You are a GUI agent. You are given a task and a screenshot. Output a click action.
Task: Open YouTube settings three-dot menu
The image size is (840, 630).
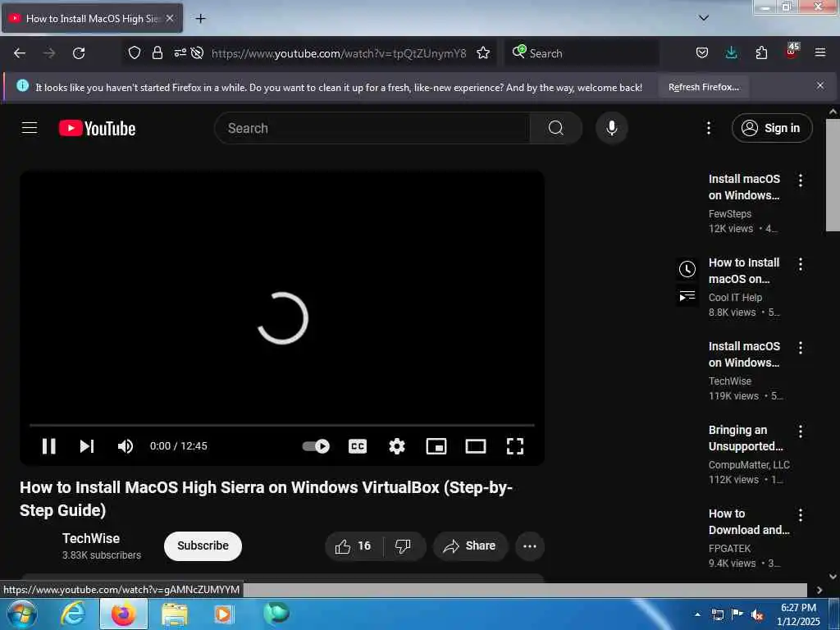pyautogui.click(x=708, y=128)
